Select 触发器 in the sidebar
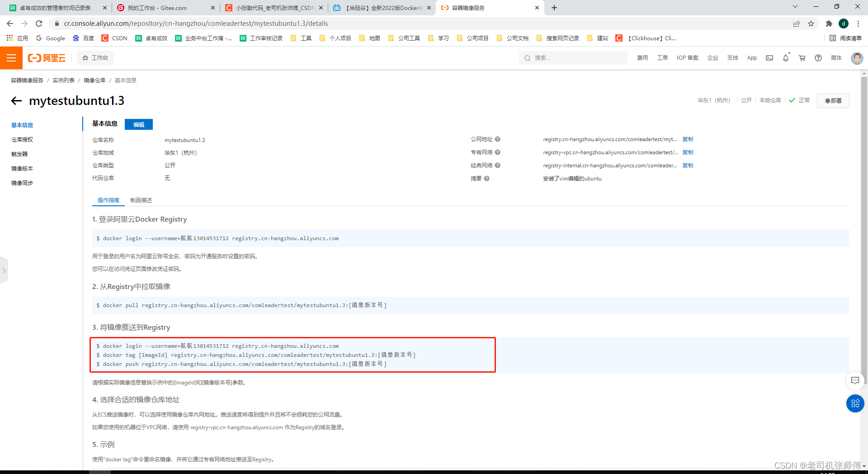 [x=19, y=154]
